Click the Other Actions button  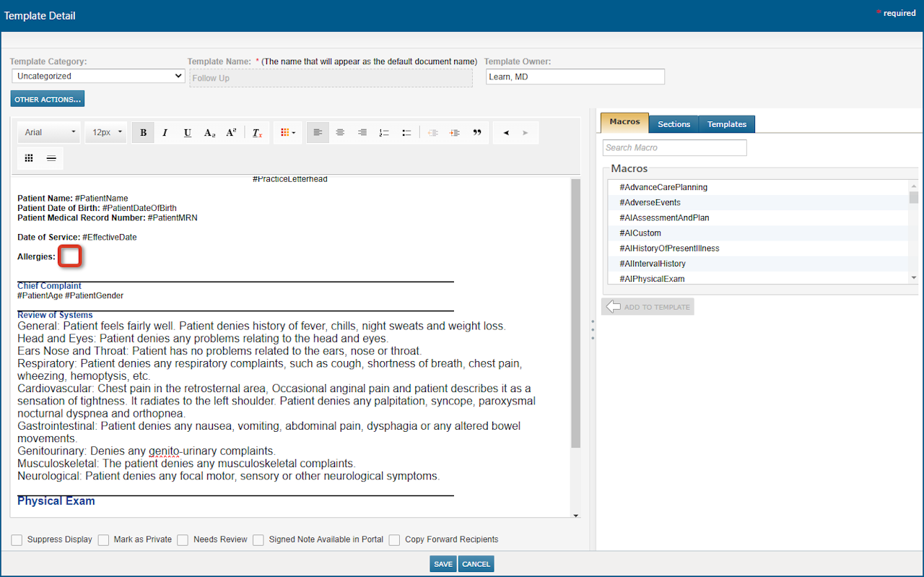pos(47,98)
